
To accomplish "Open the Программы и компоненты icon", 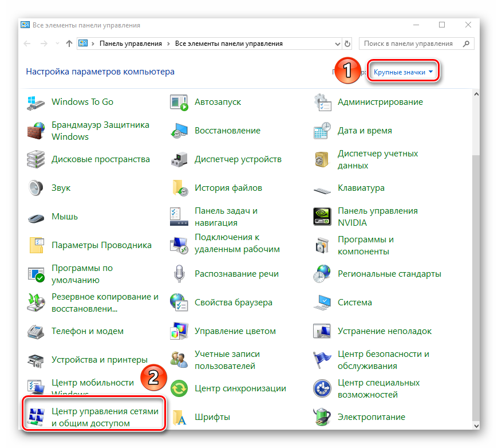I will click(322, 245).
